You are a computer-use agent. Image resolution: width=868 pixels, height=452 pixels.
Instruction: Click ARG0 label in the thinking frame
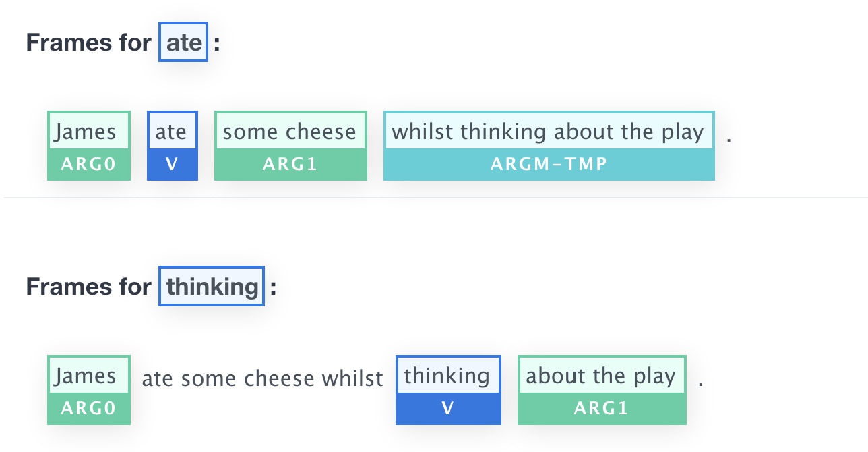point(89,409)
